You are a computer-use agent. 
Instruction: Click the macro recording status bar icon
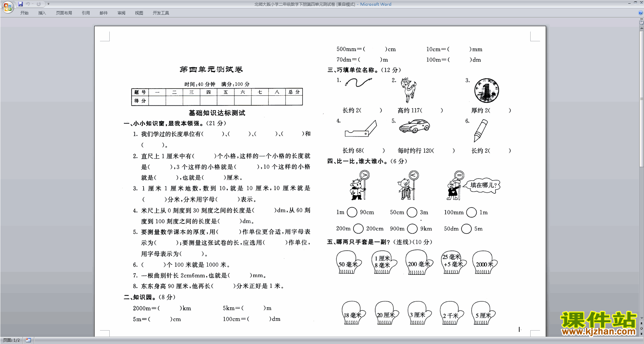28,340
